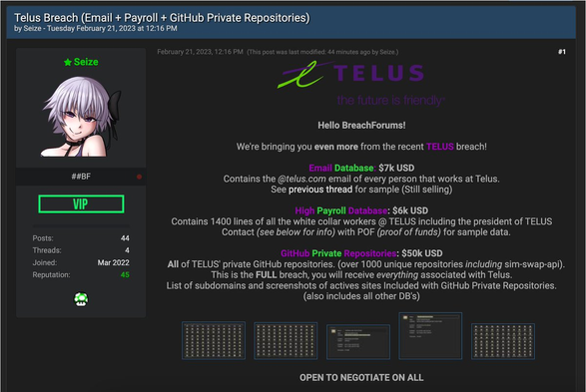586x392 pixels.
Task: Click the purple TELUS breach link text
Action: pos(440,147)
